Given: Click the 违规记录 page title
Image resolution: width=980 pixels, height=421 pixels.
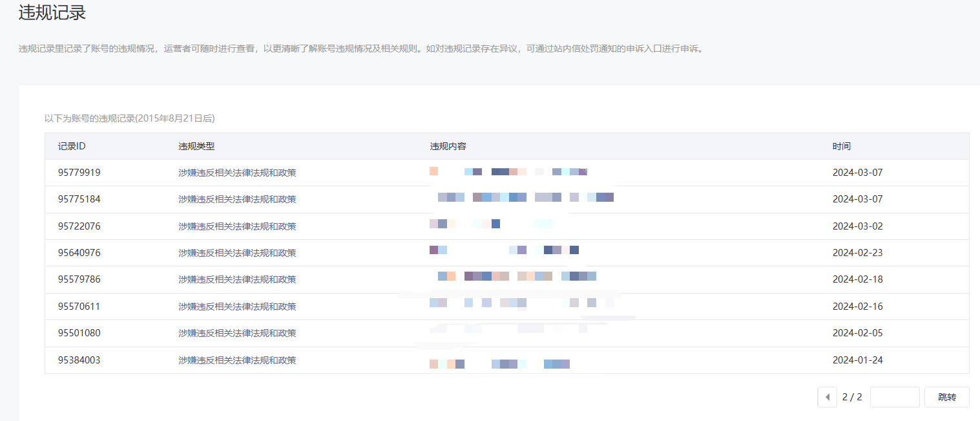Looking at the screenshot, I should coord(52,13).
